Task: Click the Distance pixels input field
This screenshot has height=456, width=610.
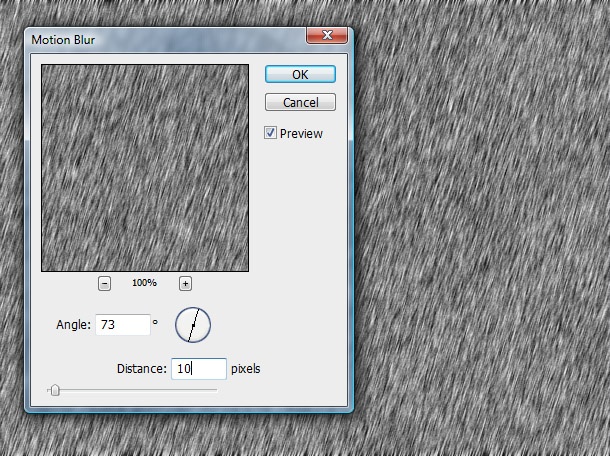Action: (199, 368)
